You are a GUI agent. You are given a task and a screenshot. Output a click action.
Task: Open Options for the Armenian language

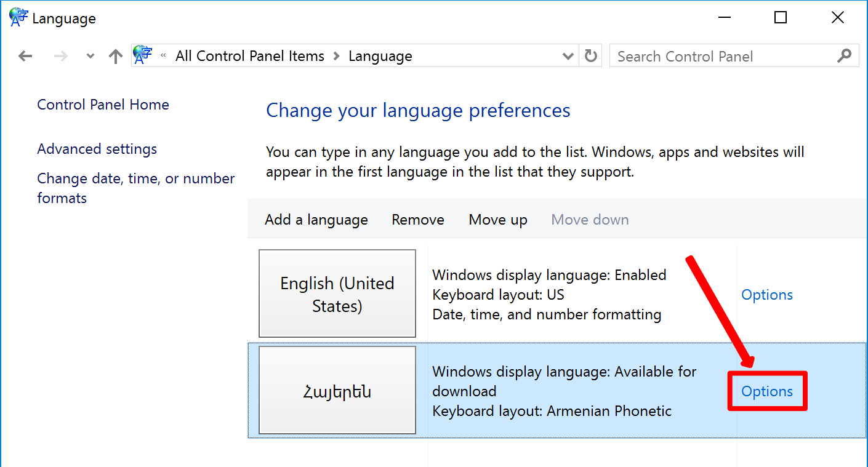pyautogui.click(x=766, y=391)
